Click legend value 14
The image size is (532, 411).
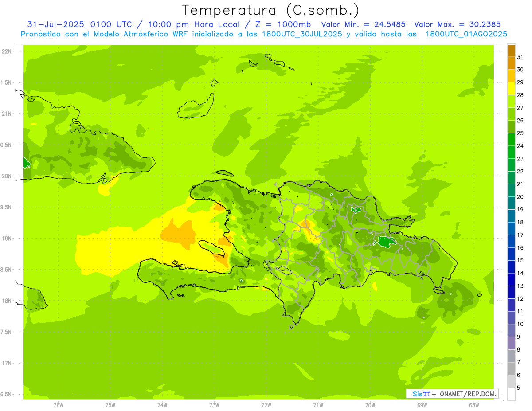tap(520, 273)
